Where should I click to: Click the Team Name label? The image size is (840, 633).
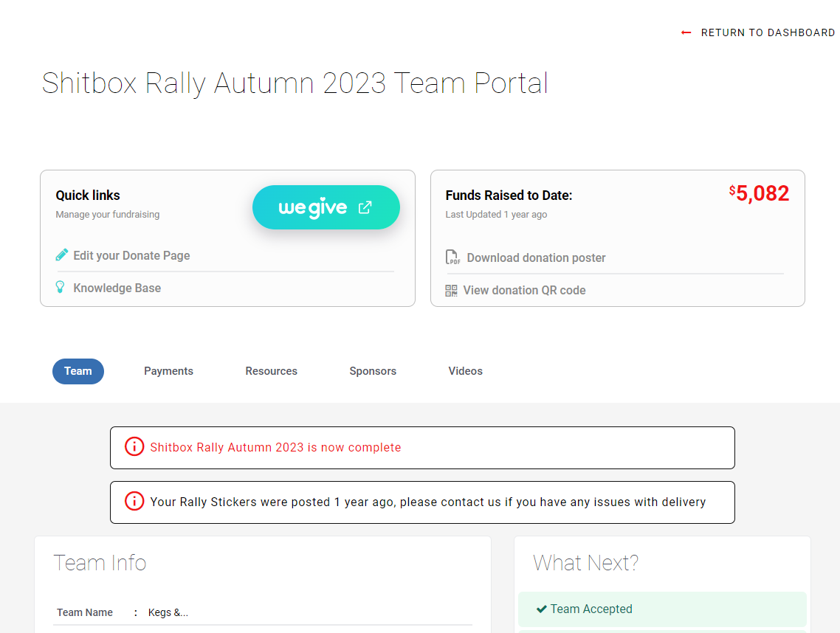point(85,612)
